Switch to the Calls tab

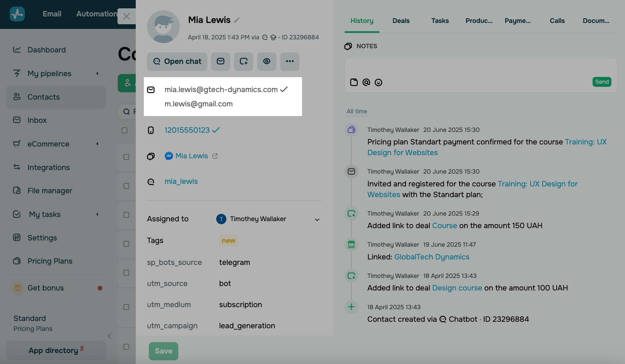pyautogui.click(x=557, y=21)
